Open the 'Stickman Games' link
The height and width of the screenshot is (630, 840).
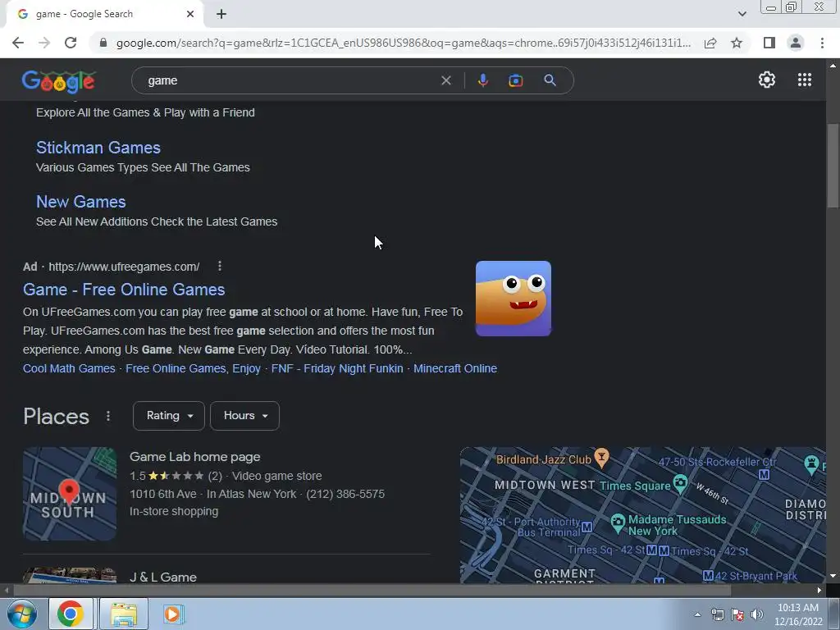[98, 148]
